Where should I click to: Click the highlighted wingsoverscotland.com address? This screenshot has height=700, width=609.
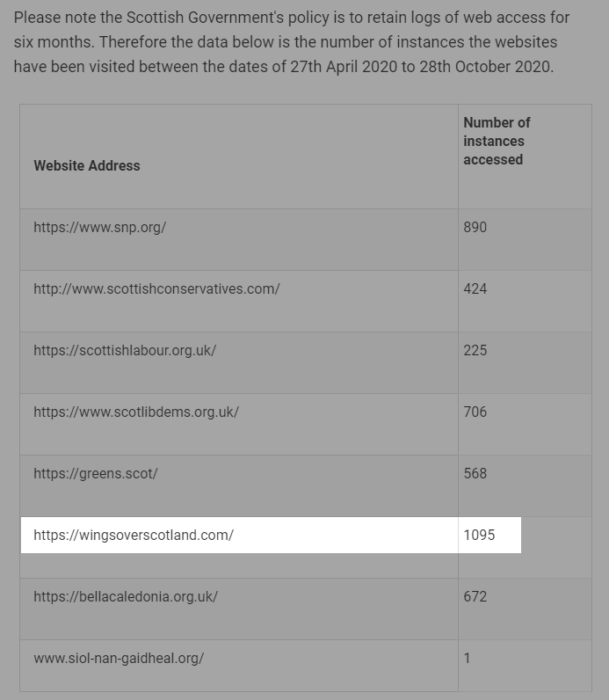pyautogui.click(x=134, y=536)
